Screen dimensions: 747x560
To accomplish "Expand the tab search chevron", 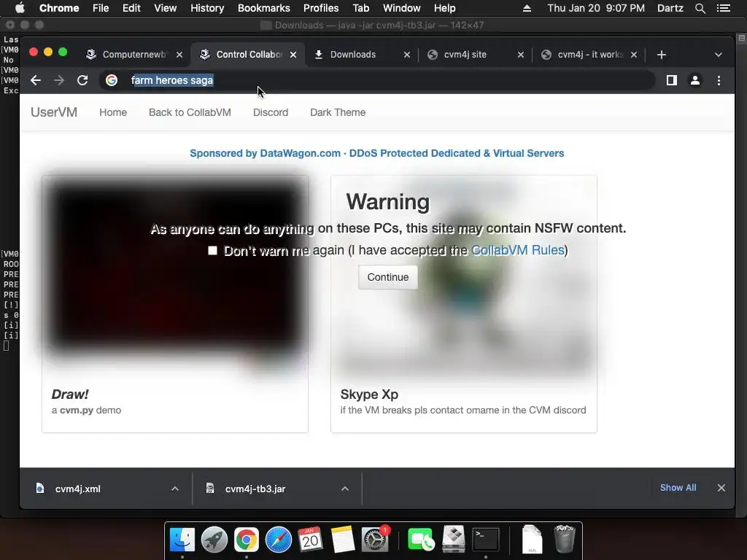I will (x=719, y=55).
